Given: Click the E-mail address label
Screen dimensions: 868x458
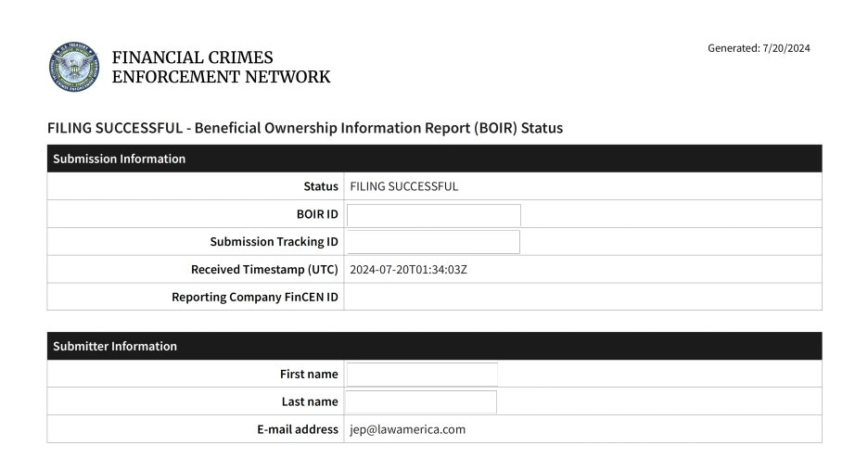Looking at the screenshot, I should tap(293, 429).
